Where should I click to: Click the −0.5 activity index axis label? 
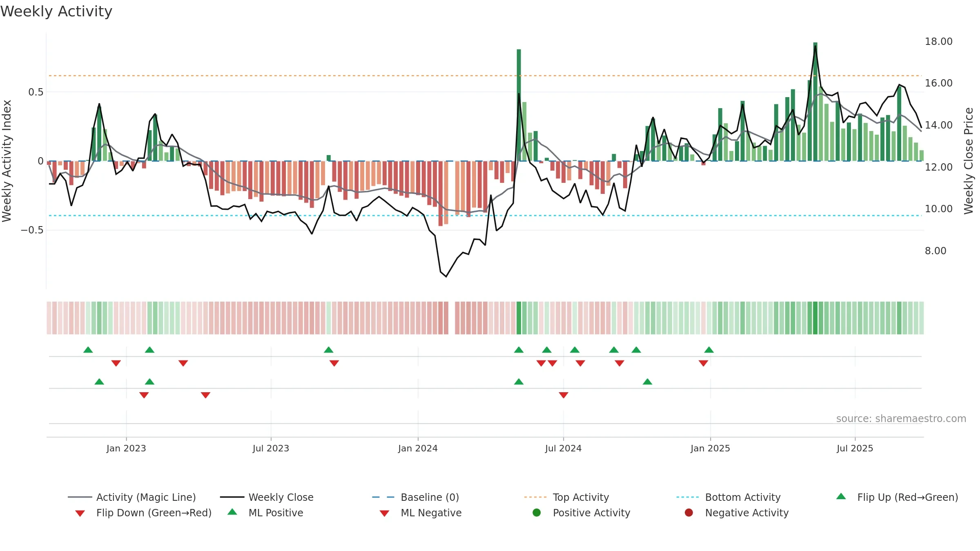coord(32,230)
